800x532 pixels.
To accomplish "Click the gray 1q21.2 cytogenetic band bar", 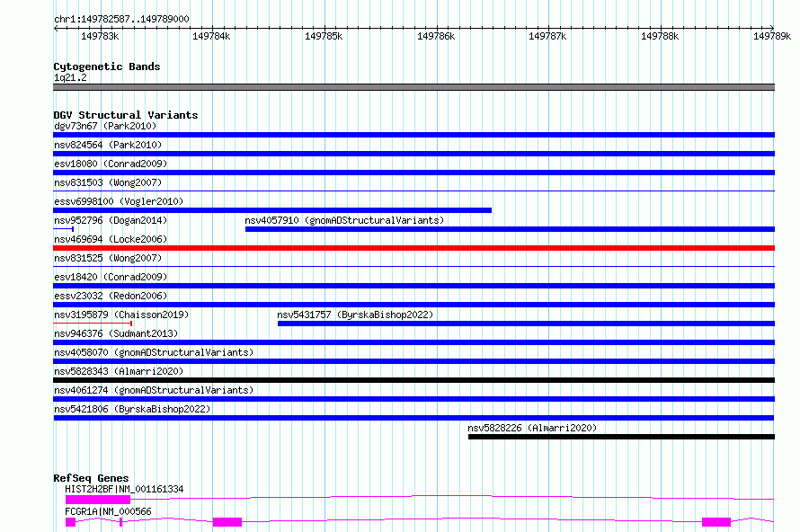I will tap(413, 87).
